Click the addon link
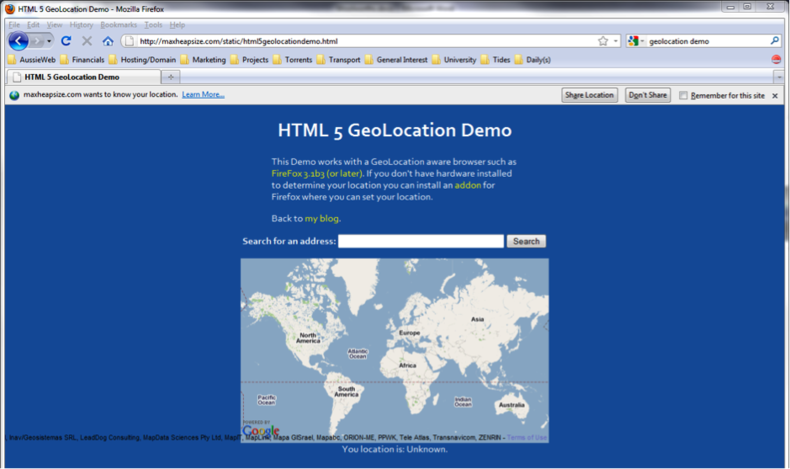 click(468, 185)
